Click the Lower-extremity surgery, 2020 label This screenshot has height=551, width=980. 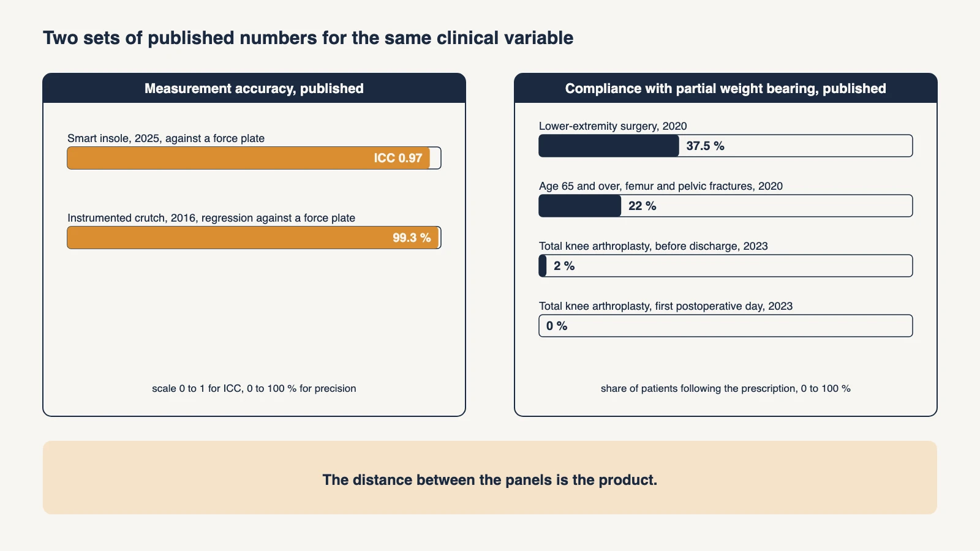click(x=613, y=126)
